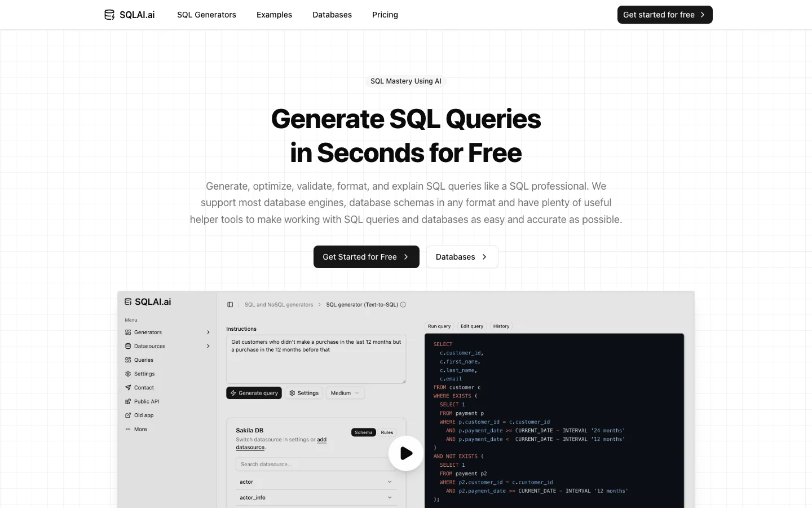Expand the Datasources submenu chevron
The height and width of the screenshot is (508, 812).
point(208,346)
